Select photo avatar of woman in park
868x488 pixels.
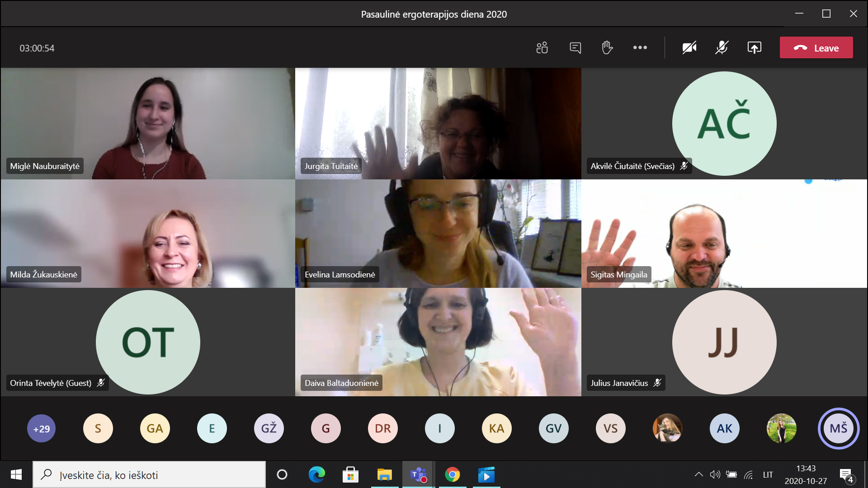(x=782, y=428)
